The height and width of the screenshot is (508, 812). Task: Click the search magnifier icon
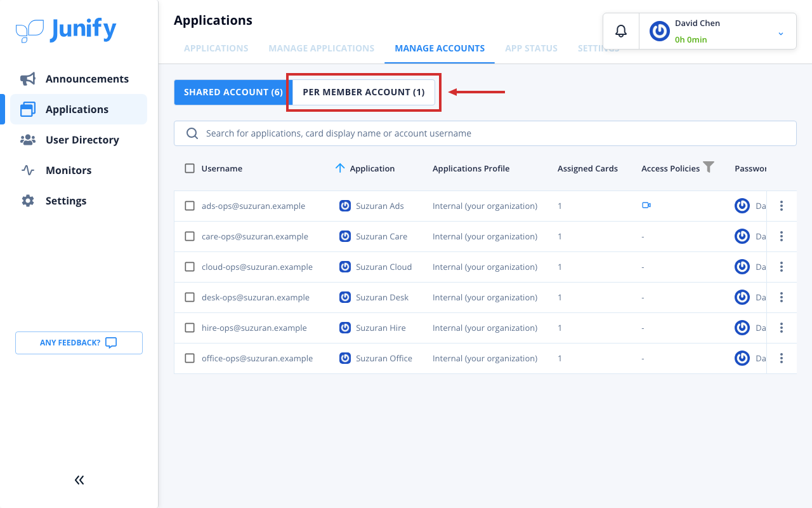pyautogui.click(x=192, y=133)
